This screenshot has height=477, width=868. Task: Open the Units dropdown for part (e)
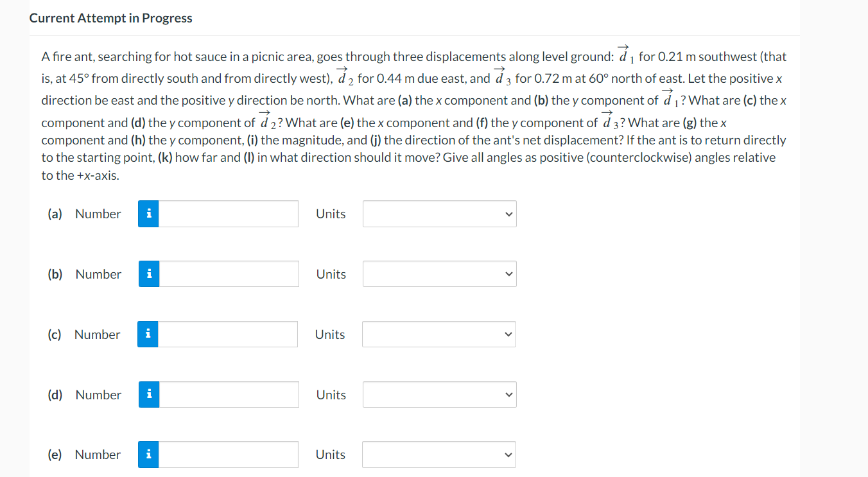pos(439,455)
